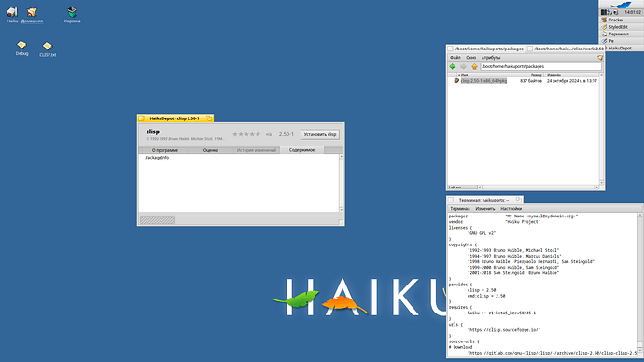Select the clisp-2.50-1 hpkg package file

click(x=483, y=81)
